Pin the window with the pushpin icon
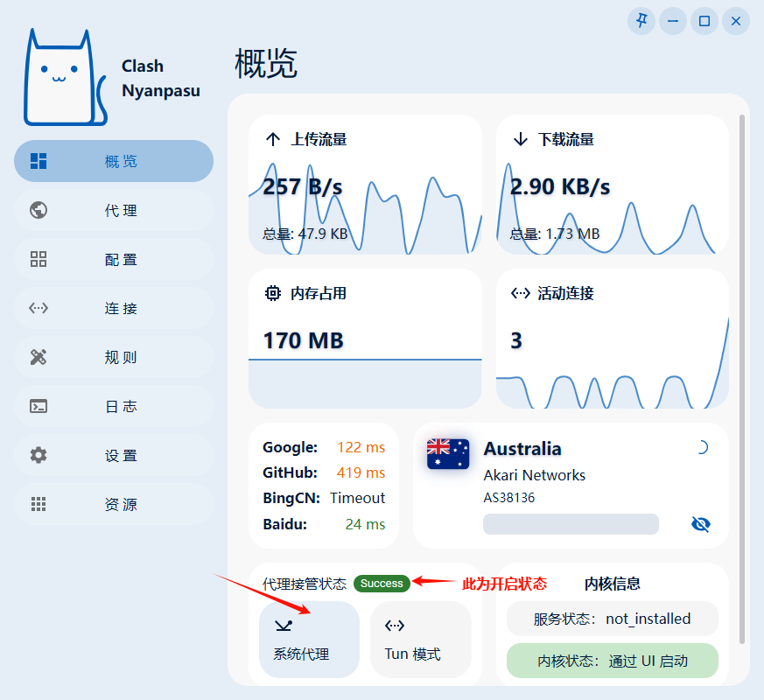The width and height of the screenshot is (764, 700). tap(641, 21)
